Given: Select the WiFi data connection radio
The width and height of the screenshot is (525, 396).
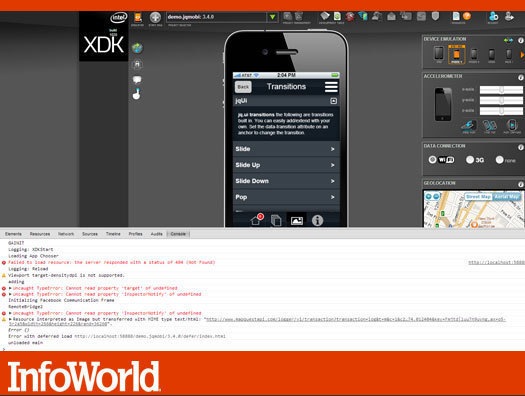Looking at the screenshot, I should [x=433, y=160].
